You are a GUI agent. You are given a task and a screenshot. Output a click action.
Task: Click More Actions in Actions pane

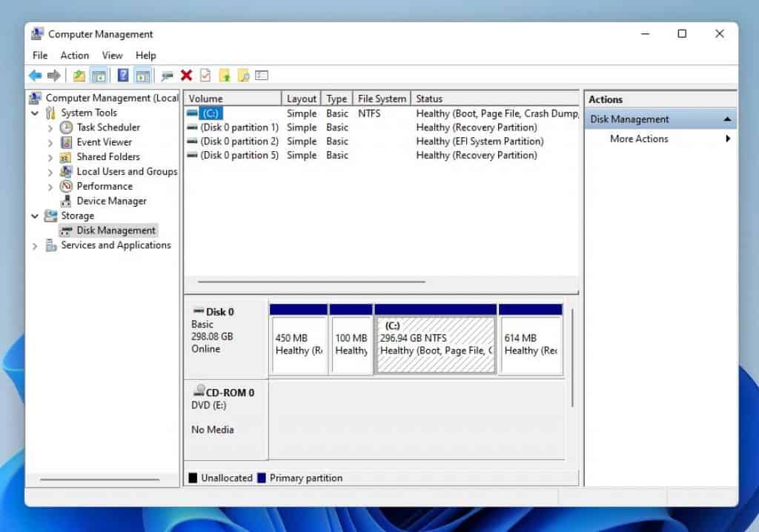(639, 139)
